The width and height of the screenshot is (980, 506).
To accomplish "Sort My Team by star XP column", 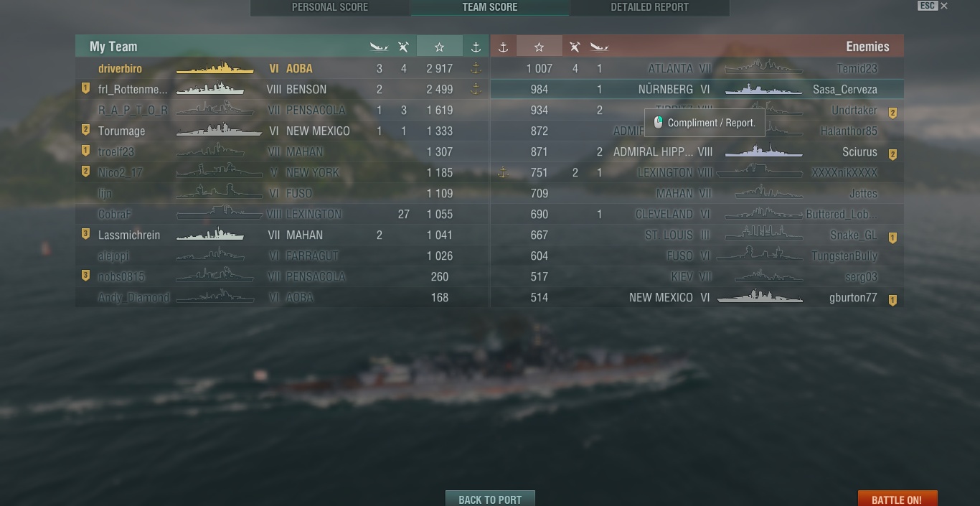I will (x=439, y=47).
